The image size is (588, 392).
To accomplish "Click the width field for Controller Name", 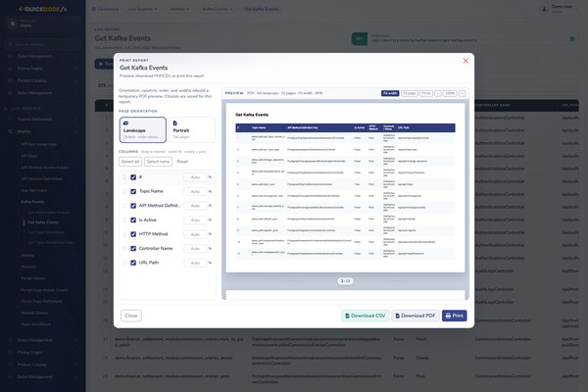I will (195, 248).
